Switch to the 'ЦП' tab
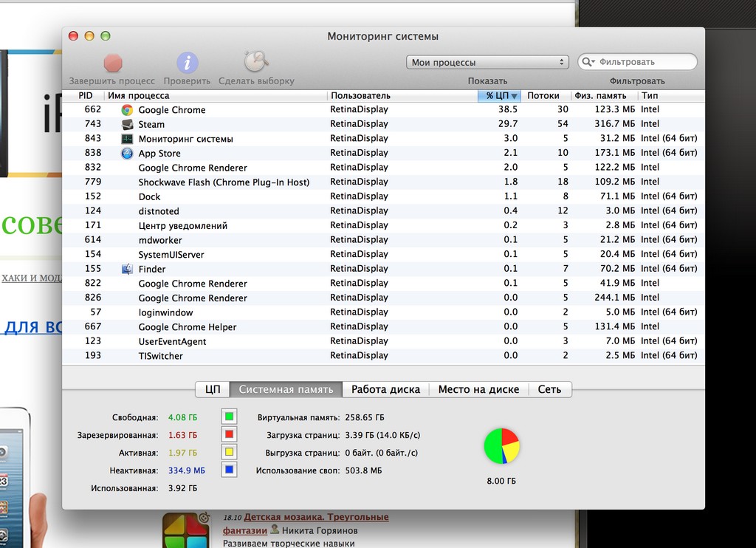The height and width of the screenshot is (548, 756). 213,389
